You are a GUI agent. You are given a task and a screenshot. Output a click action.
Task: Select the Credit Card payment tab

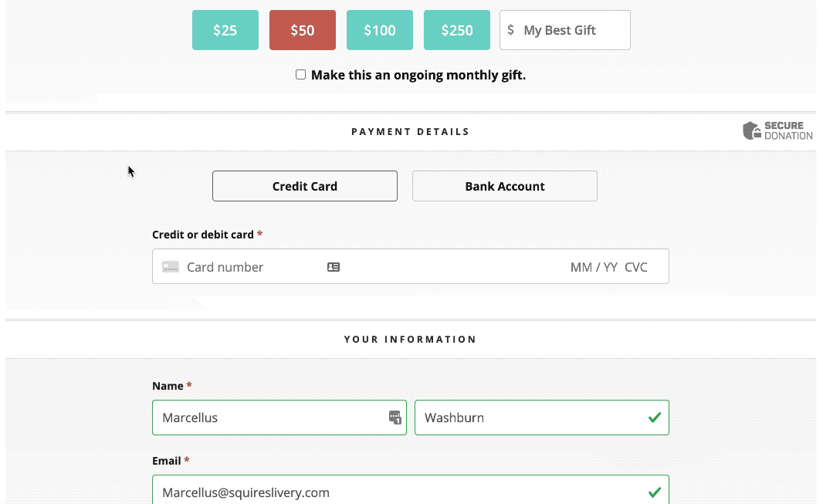click(304, 186)
